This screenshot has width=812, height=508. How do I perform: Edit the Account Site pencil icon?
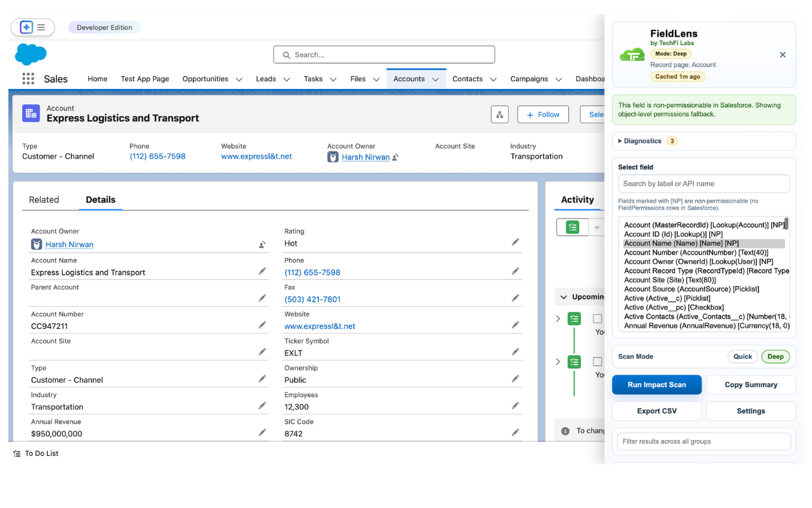(x=262, y=352)
